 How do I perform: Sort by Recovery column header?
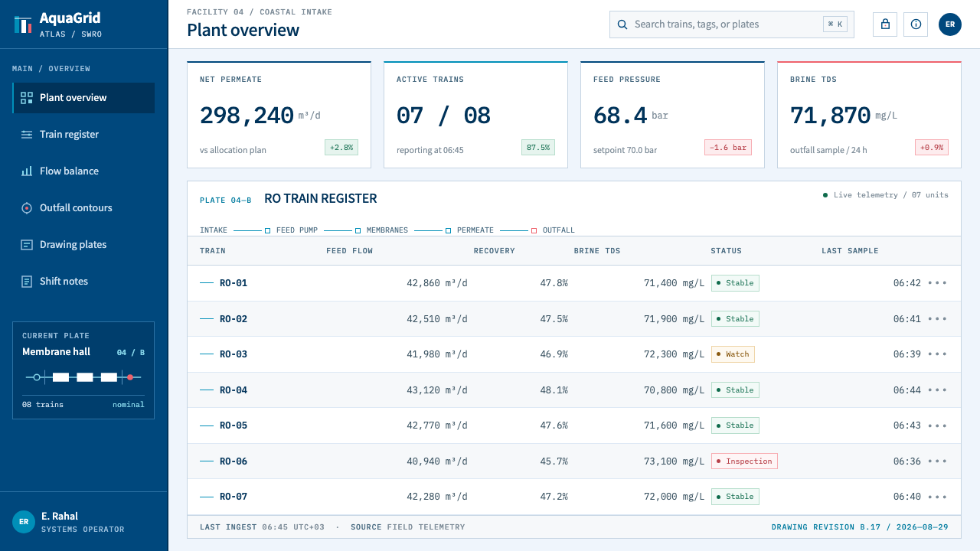tap(494, 251)
